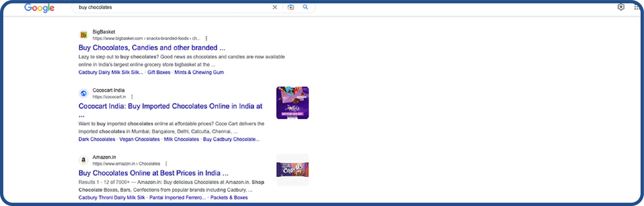Open 'Pantai Imported Ferrero...' sitelink
The width and height of the screenshot is (644, 206).
tap(177, 198)
